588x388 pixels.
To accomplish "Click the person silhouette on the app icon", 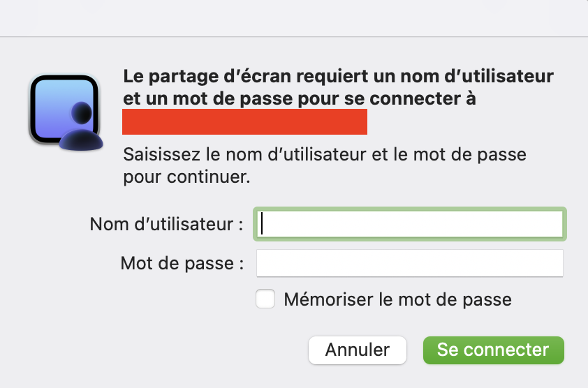I will click(x=82, y=126).
